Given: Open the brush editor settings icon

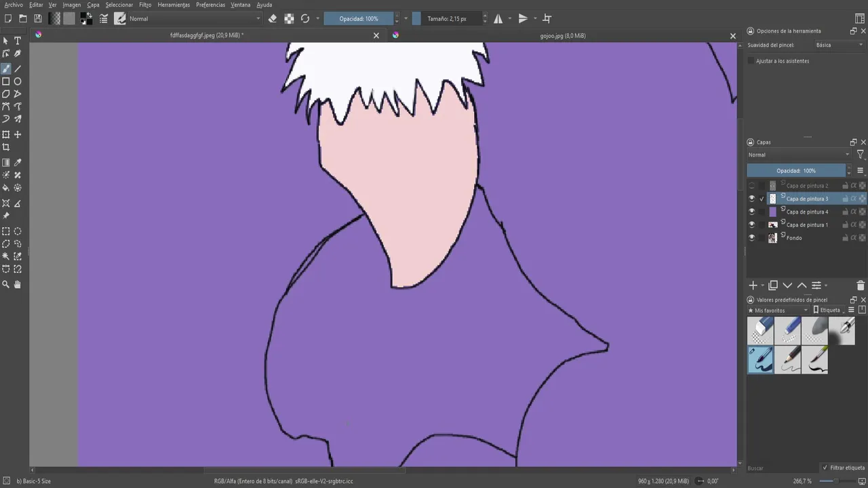Looking at the screenshot, I should point(104,19).
